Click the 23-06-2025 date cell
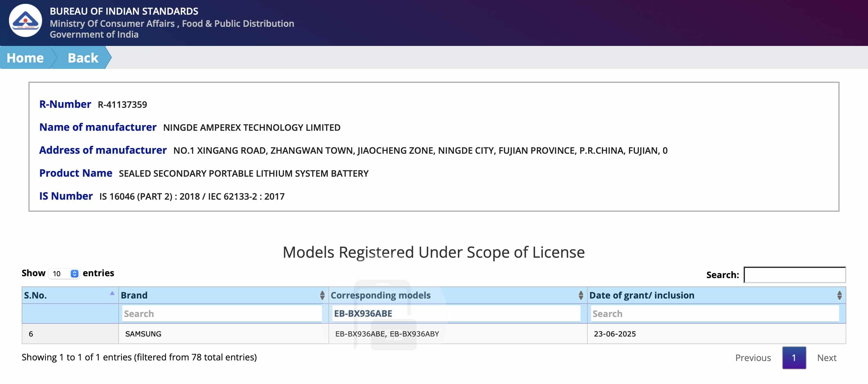868x384 pixels. 614,334
